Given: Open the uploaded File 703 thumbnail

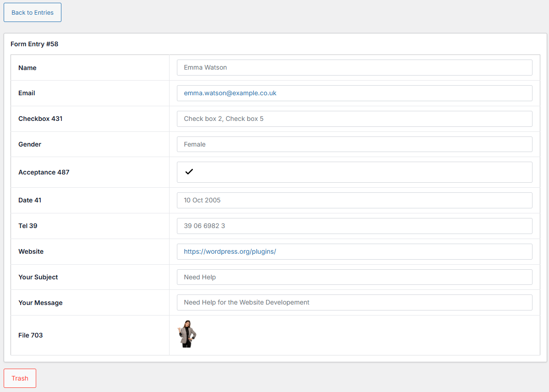Looking at the screenshot, I should 187,334.
